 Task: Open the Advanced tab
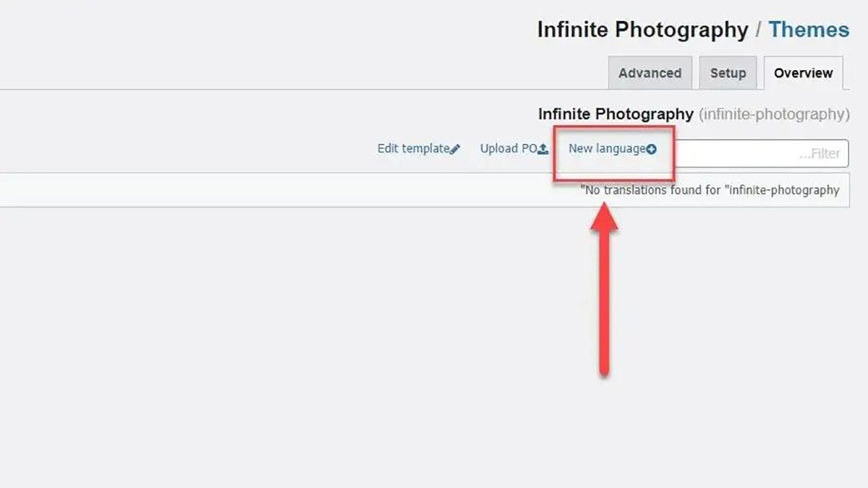pyautogui.click(x=650, y=73)
